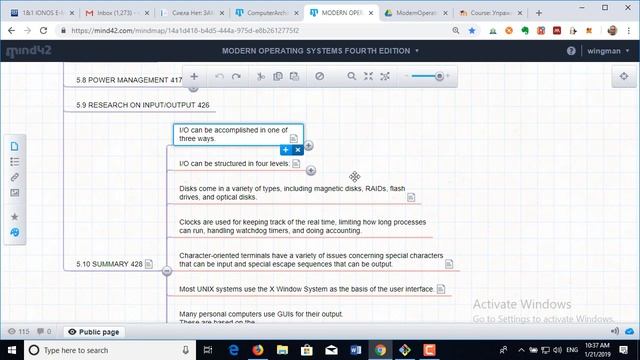Reload the current page
The width and height of the screenshot is (640, 360).
43,31
